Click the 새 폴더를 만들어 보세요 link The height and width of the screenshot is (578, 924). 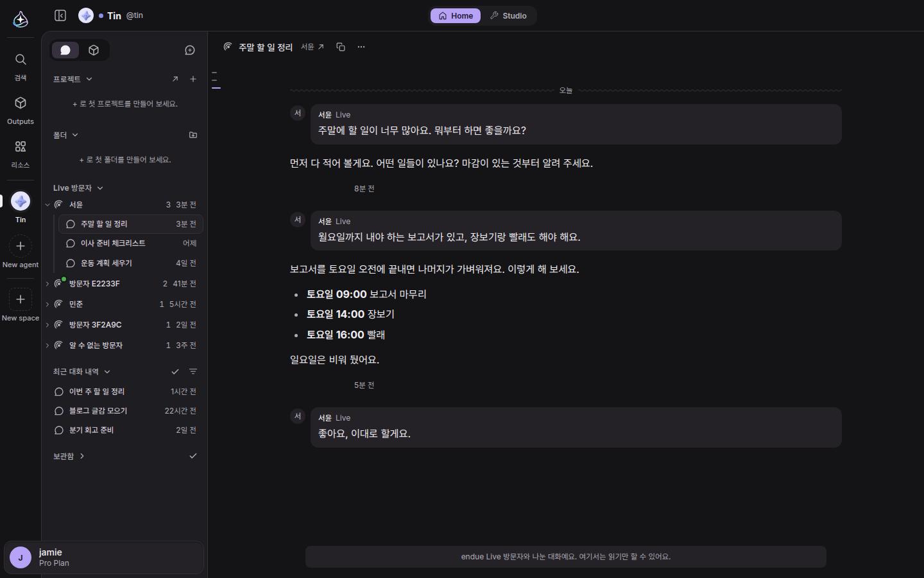pyautogui.click(x=125, y=159)
